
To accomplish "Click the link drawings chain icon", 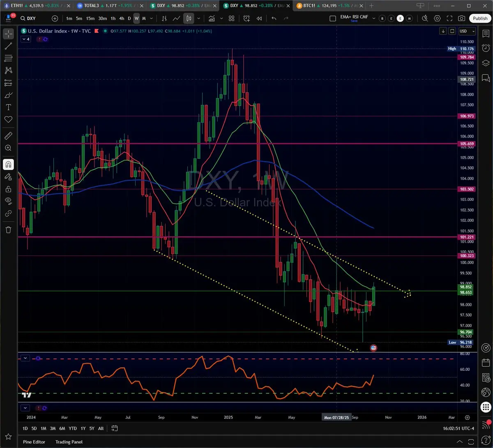I will 8,214.
